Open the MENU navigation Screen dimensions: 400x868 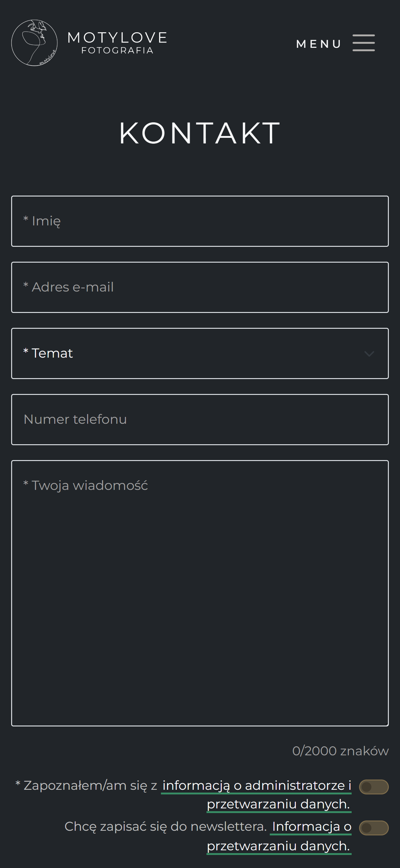(319, 43)
